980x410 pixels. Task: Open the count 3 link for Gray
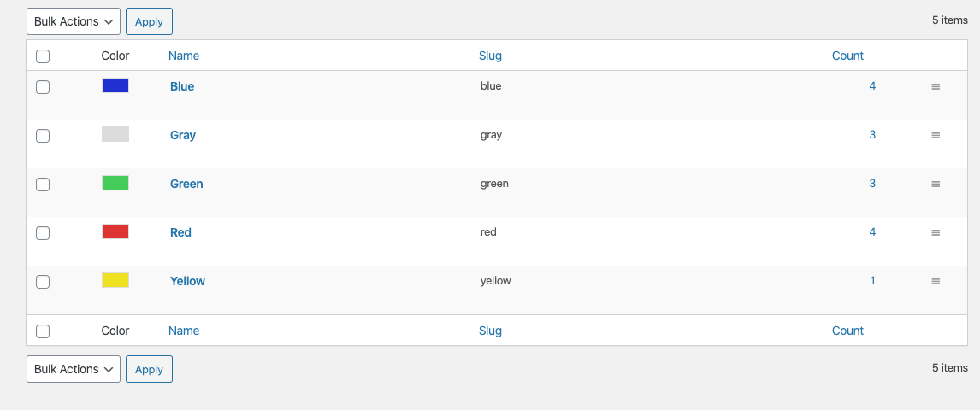click(872, 135)
